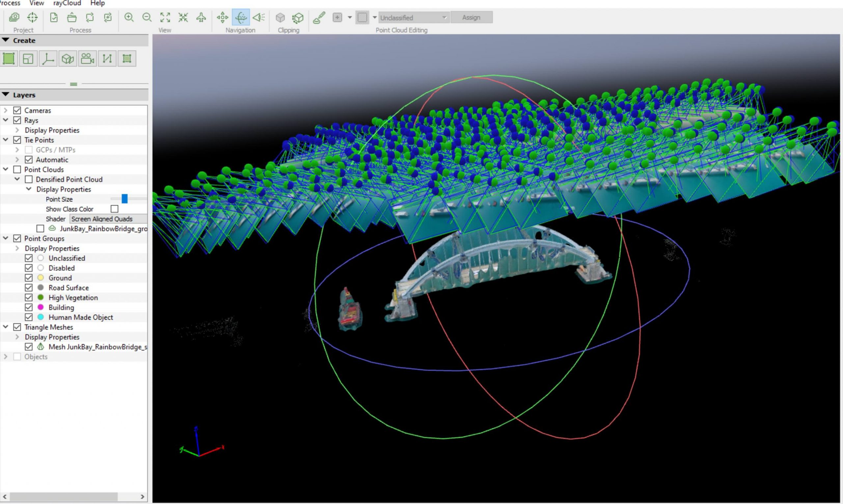The image size is (843, 504).
Task: Create a new surface hatched-square icon
Action: (x=127, y=59)
